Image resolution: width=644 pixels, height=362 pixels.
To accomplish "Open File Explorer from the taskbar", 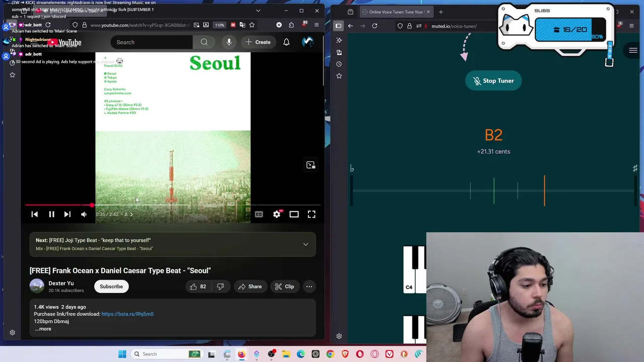I will (x=286, y=354).
